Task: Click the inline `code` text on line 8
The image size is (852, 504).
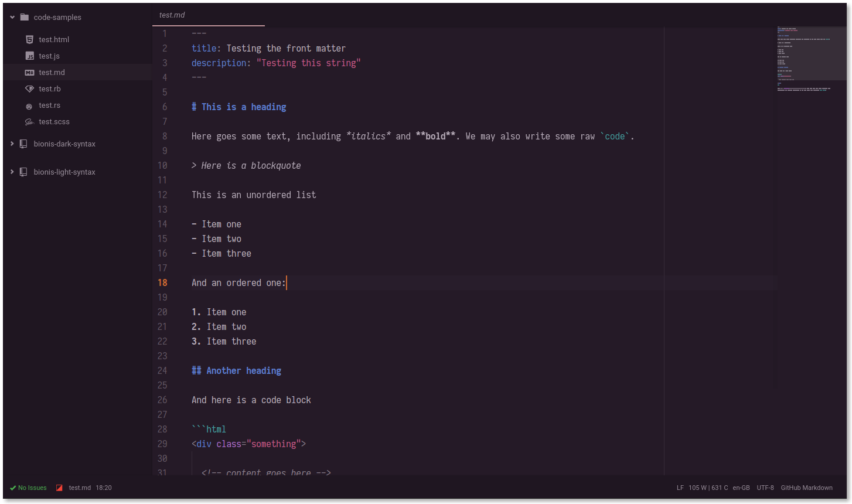Action: 615,136
